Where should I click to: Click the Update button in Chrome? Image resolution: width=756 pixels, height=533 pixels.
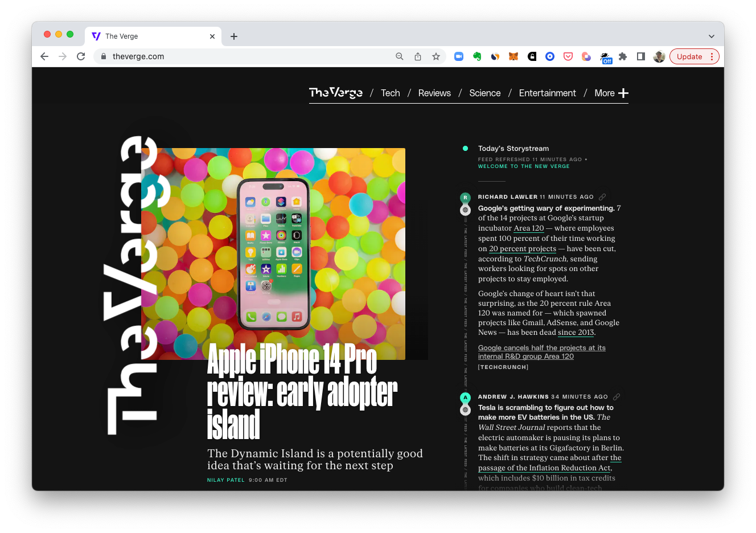coord(695,56)
